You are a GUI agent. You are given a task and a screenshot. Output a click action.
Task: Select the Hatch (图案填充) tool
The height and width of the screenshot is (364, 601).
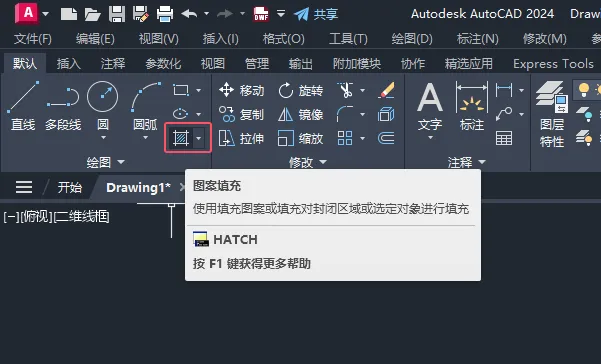(181, 138)
